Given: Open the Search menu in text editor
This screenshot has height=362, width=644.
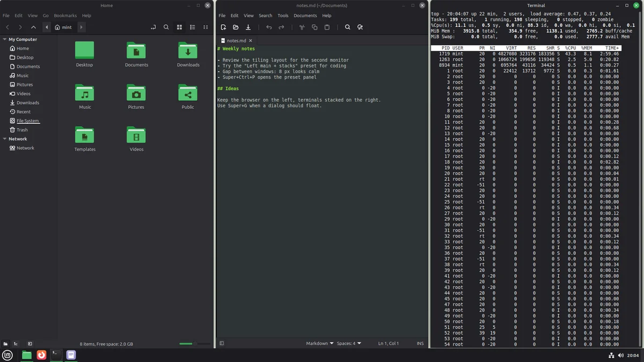Looking at the screenshot, I should (266, 16).
